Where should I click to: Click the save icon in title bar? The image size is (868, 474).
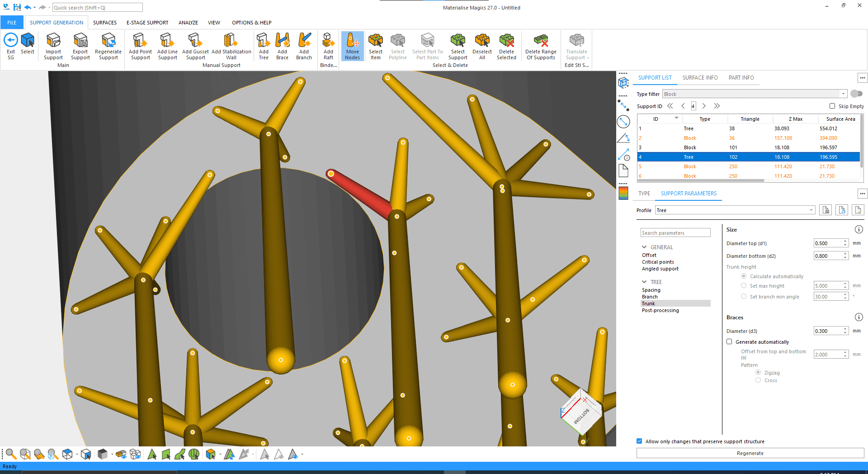[17, 7]
